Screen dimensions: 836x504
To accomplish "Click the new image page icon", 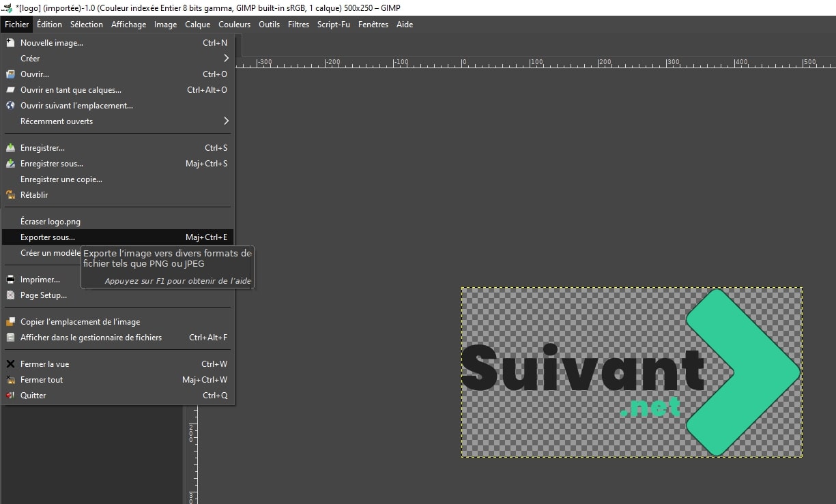I will [x=10, y=43].
